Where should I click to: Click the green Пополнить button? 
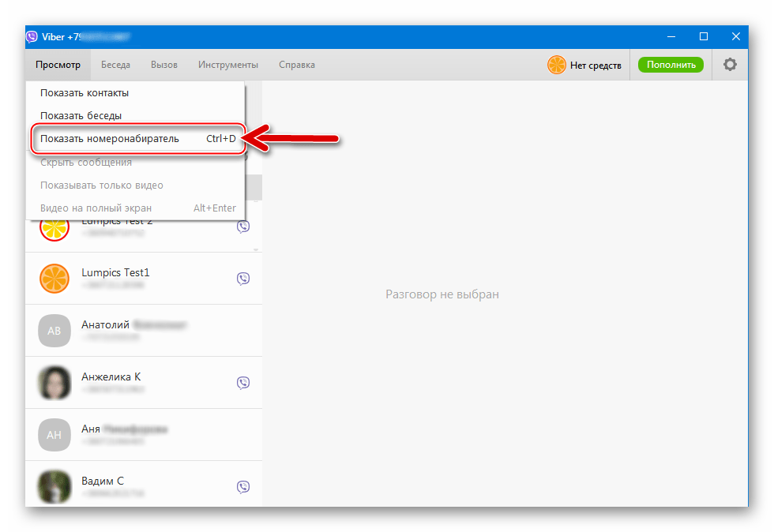(x=671, y=65)
